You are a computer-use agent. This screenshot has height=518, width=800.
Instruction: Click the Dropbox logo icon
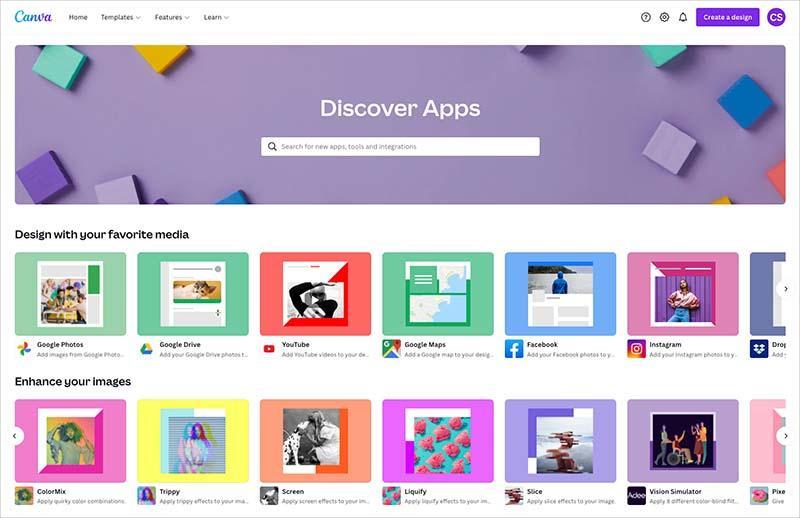pos(759,349)
